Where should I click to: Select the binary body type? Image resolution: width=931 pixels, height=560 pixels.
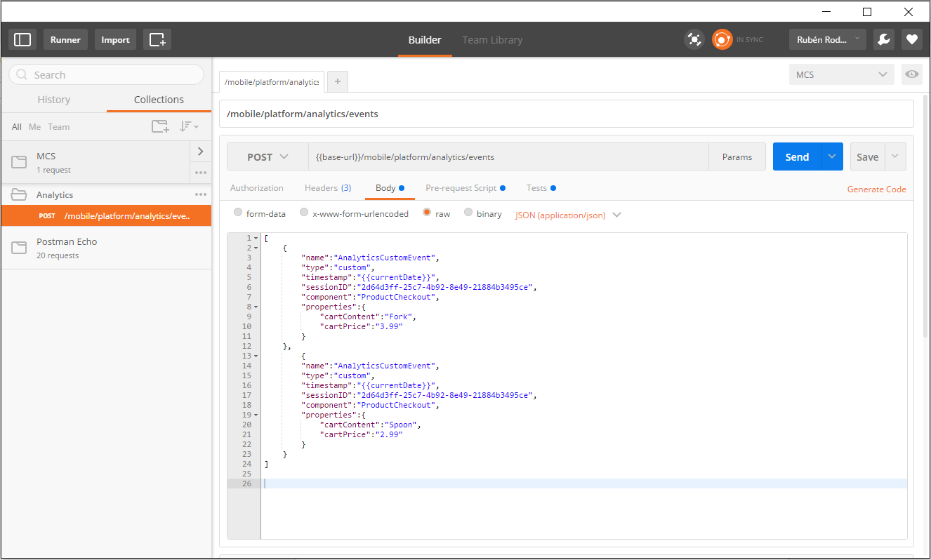[x=468, y=213]
